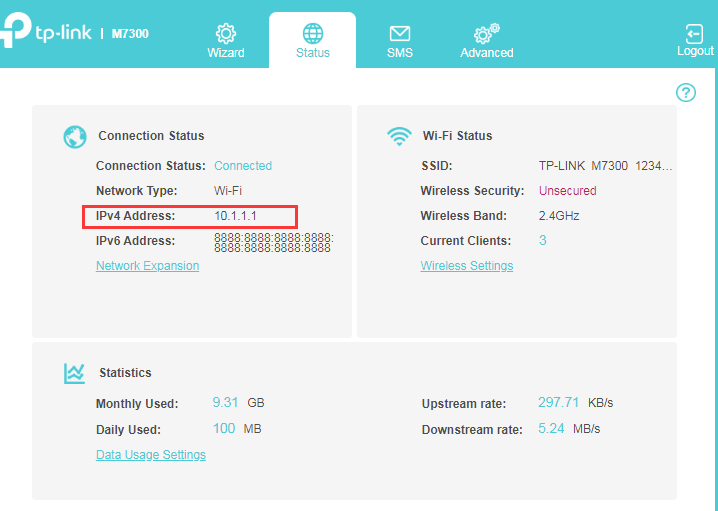Open the help question mark icon
718x511 pixels.
pyautogui.click(x=685, y=93)
